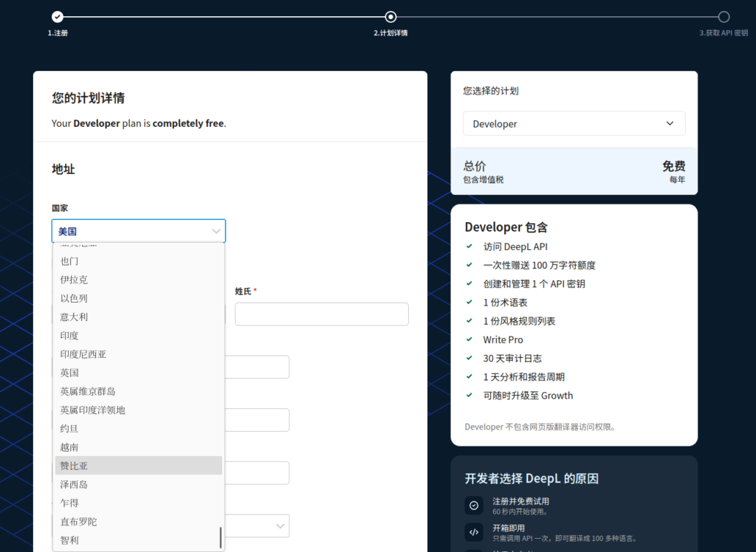The height and width of the screenshot is (552, 756).
Task: Select 英属印度洋领地 in the dropdown list
Action: pos(138,410)
